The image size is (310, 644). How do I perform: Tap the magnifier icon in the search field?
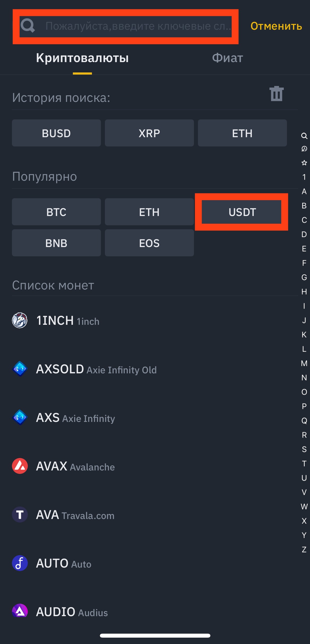(x=28, y=26)
